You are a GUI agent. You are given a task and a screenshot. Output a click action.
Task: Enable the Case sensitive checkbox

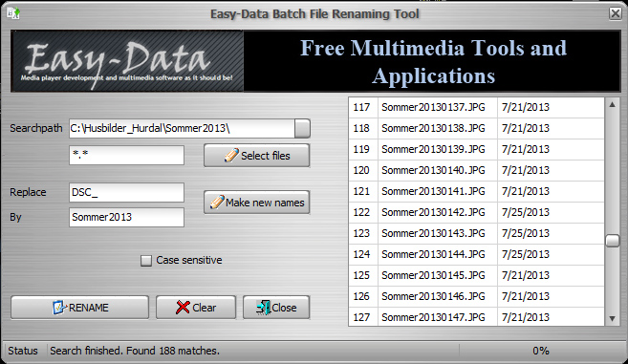click(146, 261)
